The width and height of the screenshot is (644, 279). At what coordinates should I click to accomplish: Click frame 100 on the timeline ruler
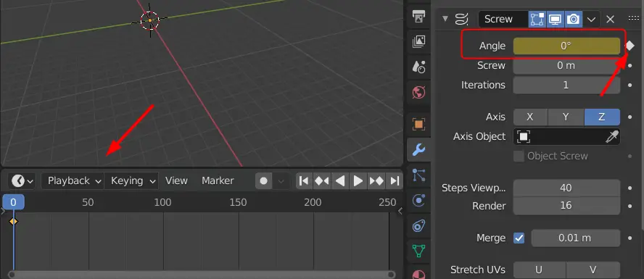click(162, 202)
